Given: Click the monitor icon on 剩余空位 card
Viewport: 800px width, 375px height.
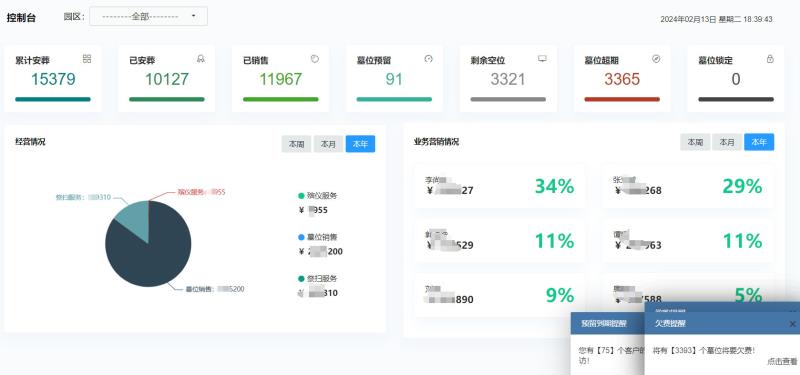Looking at the screenshot, I should [542, 59].
